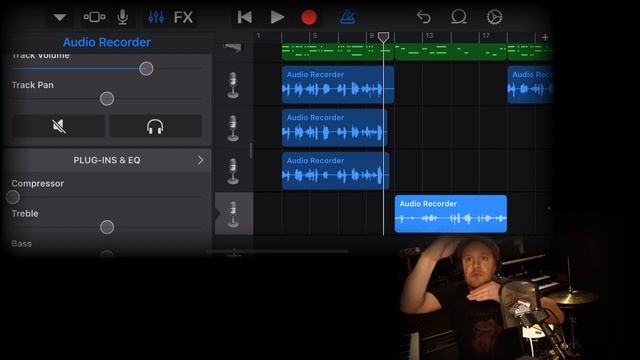Image resolution: width=640 pixels, height=360 pixels.
Task: Go to beginning with rewind button
Action: click(244, 17)
